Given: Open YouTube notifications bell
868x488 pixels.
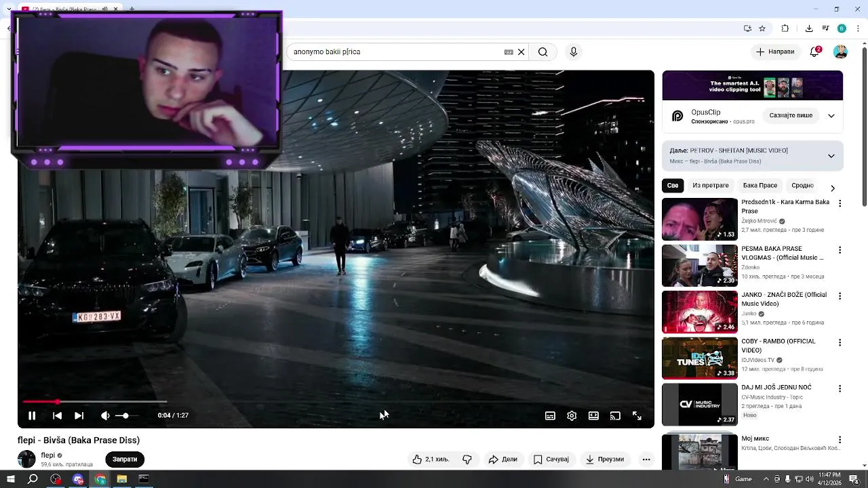Looking at the screenshot, I should pyautogui.click(x=815, y=52).
